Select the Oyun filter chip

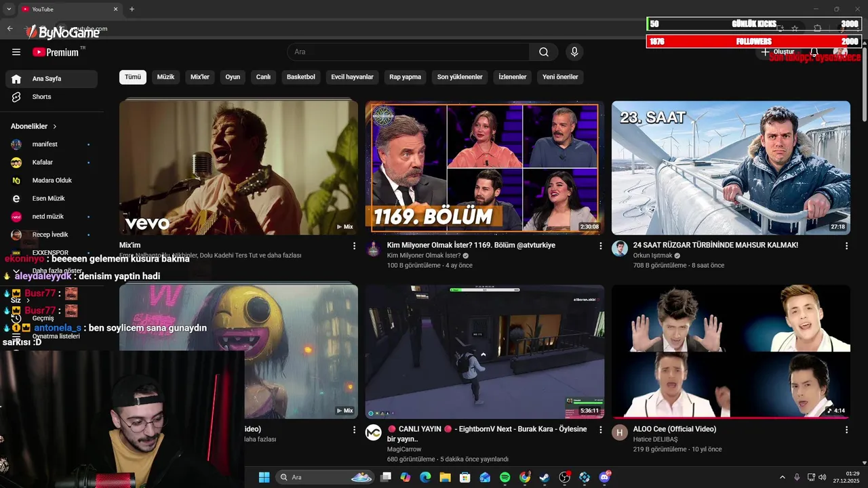pos(233,77)
